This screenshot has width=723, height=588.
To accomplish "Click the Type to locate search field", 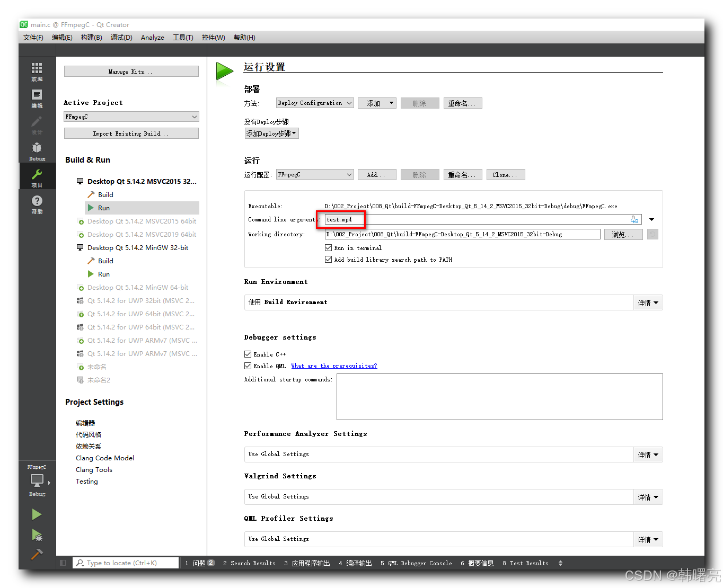I will click(x=126, y=563).
